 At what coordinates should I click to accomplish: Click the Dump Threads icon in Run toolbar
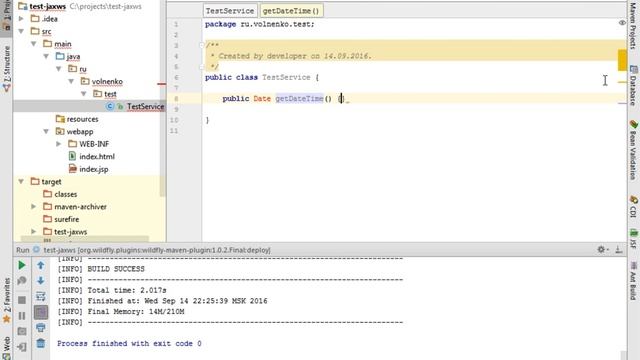(x=22, y=331)
